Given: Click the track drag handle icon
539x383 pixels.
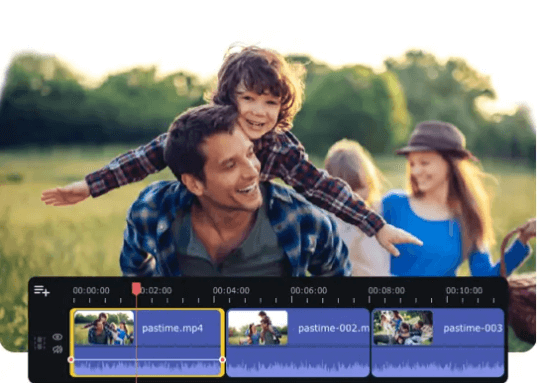Looking at the screenshot, I should click(x=40, y=343).
